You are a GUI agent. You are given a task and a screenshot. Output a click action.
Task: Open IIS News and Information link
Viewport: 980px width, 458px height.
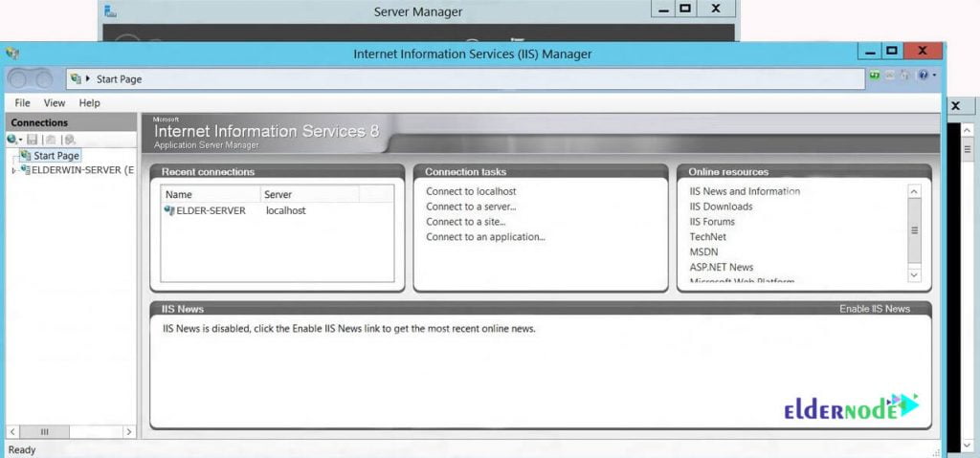click(745, 191)
